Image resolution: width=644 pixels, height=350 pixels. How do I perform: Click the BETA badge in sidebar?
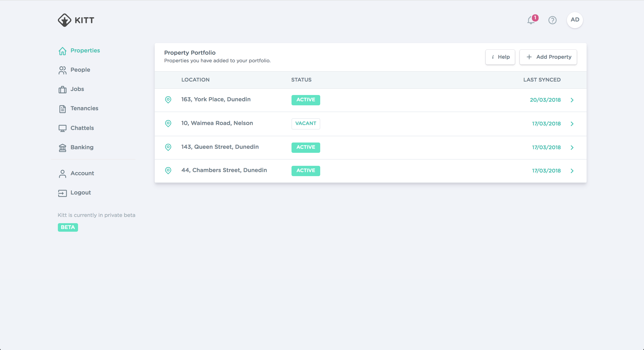click(68, 227)
